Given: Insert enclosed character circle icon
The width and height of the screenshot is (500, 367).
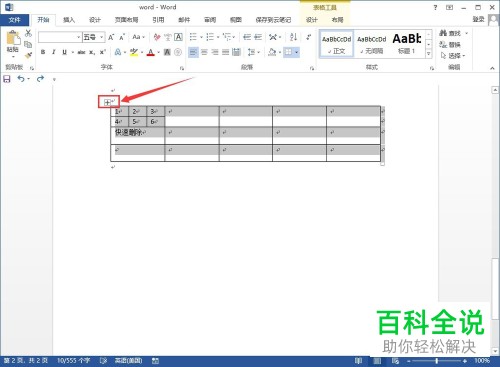Looking at the screenshot, I should coord(178,52).
